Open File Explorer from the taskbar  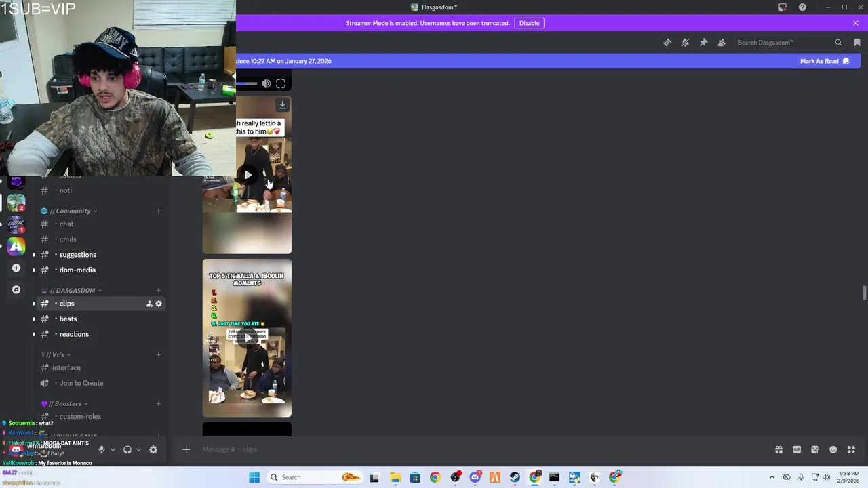(395, 477)
